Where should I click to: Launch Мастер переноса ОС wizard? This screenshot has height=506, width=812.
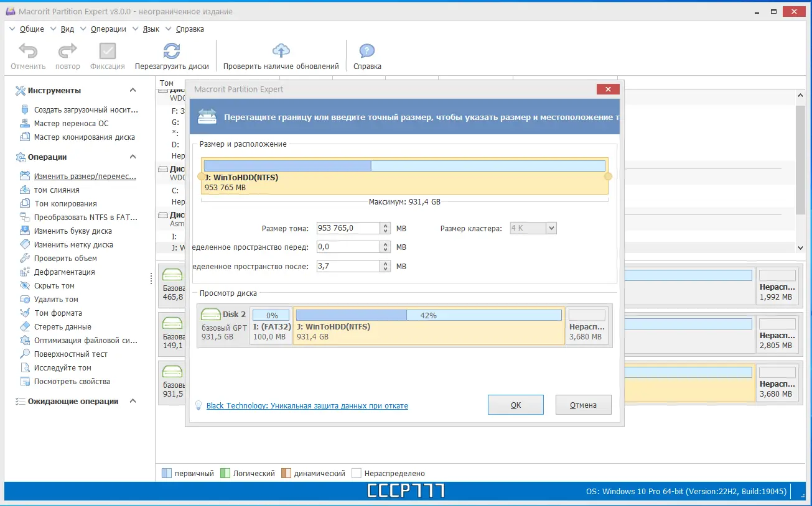[71, 123]
